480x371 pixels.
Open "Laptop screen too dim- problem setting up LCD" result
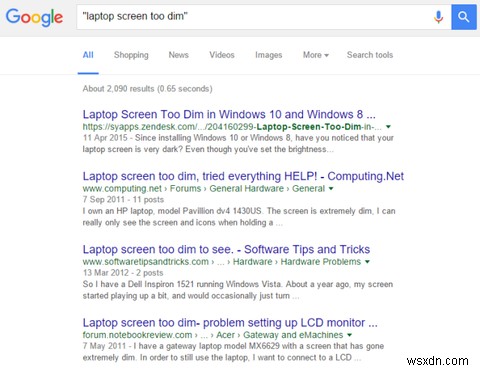[x=230, y=323]
